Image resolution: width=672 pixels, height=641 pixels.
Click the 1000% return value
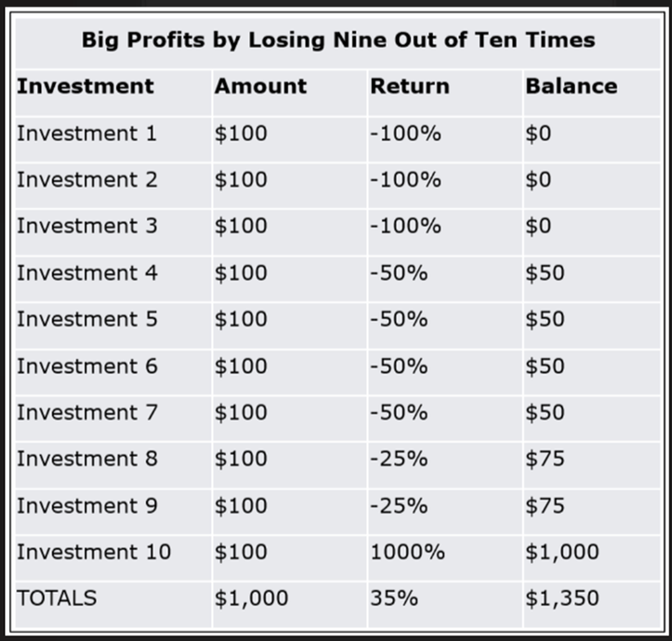(407, 552)
